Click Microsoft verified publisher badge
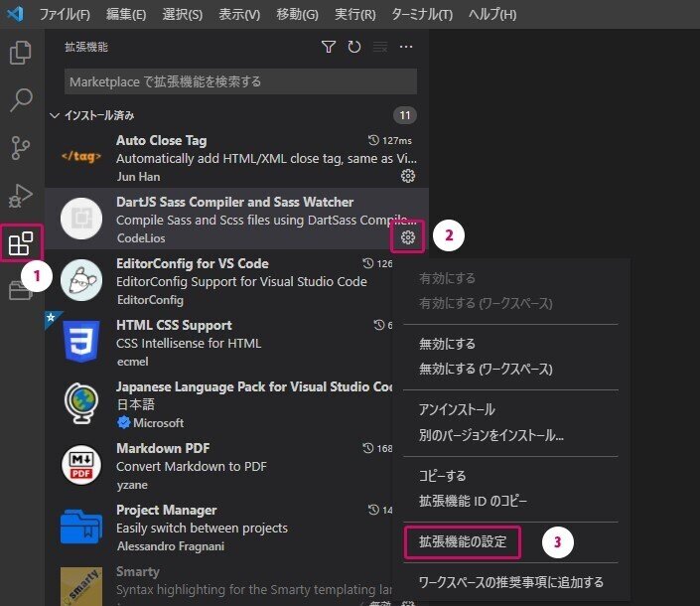This screenshot has height=606, width=700. pos(124,422)
